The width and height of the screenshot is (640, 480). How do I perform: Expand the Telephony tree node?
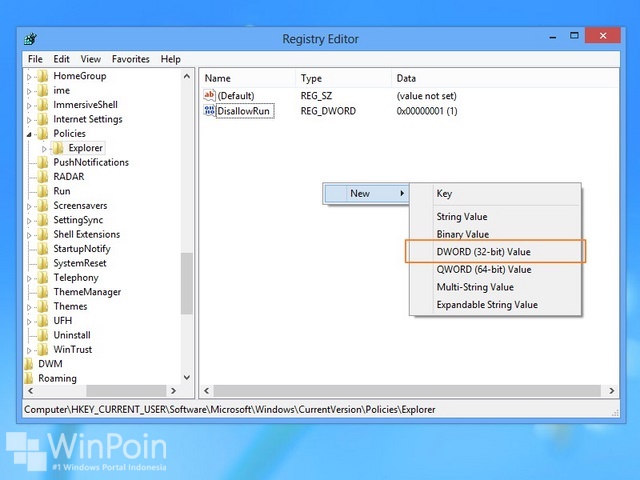(29, 278)
